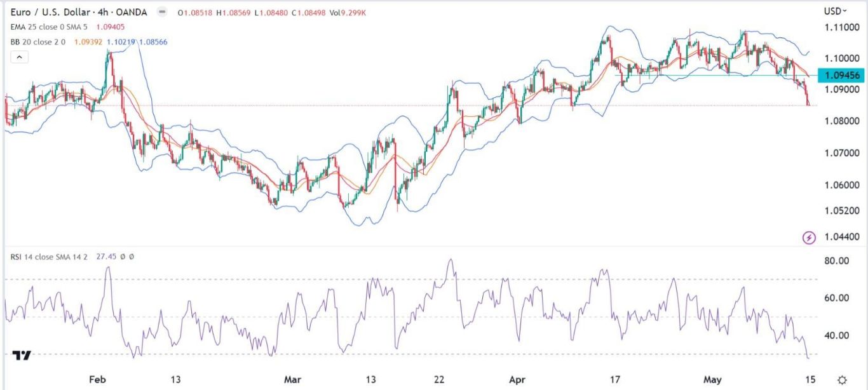Click the 1.09000 price axis label
Viewport: 868px width, 390px height.
click(x=841, y=90)
